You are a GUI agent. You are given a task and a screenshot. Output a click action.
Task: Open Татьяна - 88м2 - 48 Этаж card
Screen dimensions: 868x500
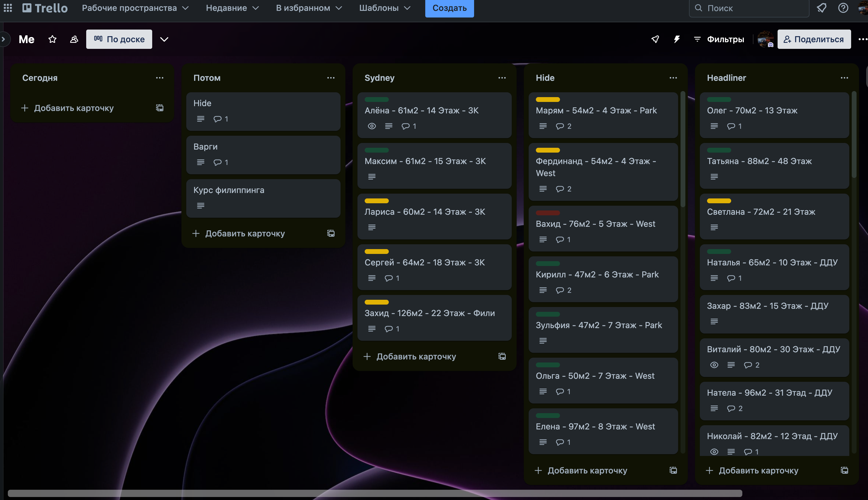tap(774, 166)
